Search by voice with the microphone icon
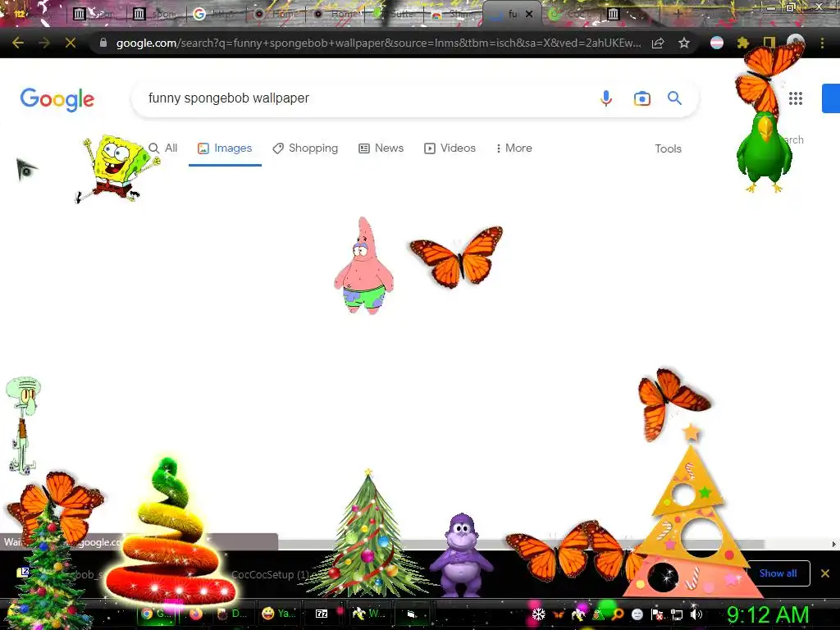The image size is (840, 630). (x=606, y=98)
